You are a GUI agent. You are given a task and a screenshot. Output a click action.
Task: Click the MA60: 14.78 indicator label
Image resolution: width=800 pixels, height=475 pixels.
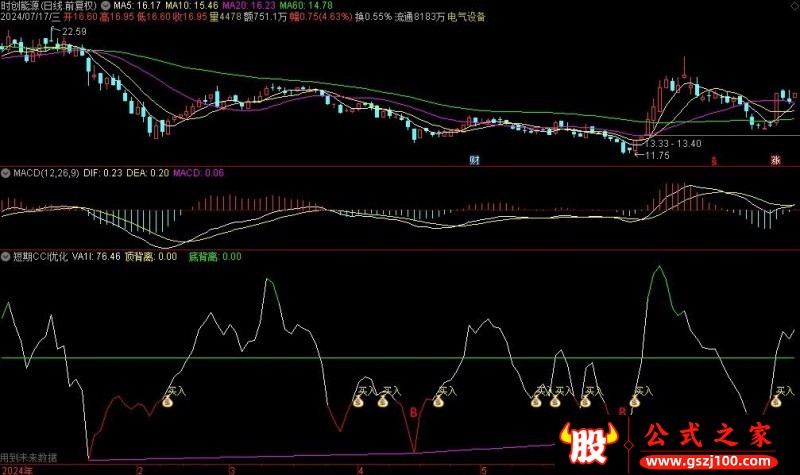(x=312, y=6)
